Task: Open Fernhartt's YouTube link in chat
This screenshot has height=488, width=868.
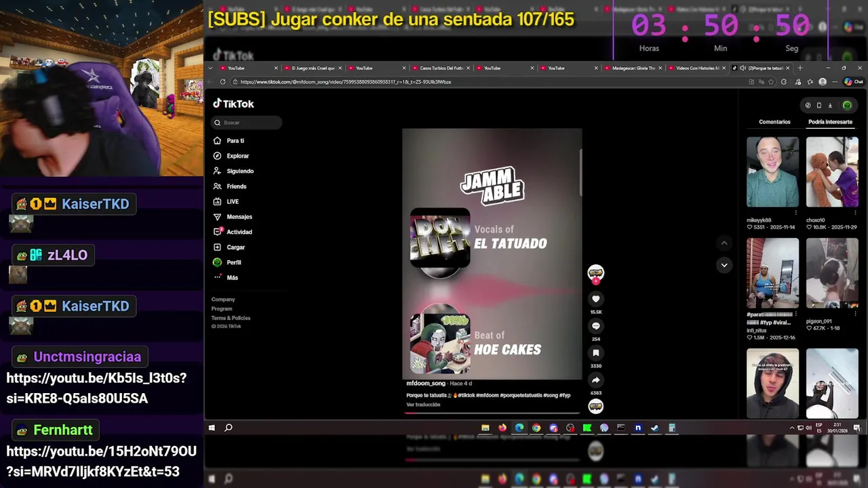Action: click(102, 461)
